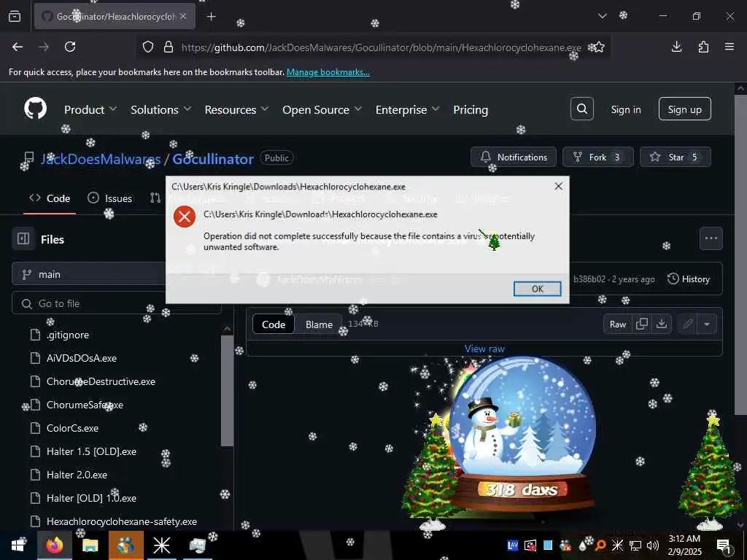Open the GitHub search icon
747x560 pixels.
click(581, 109)
